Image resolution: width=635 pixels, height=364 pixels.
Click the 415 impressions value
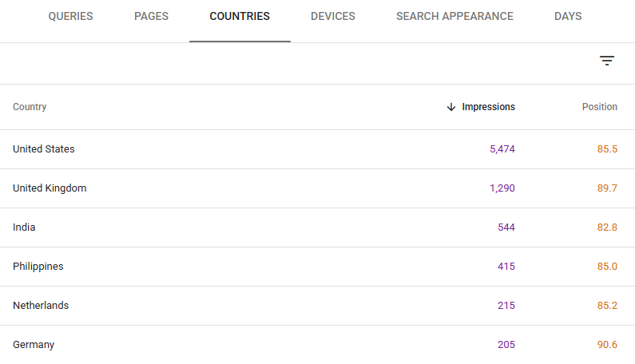coord(506,267)
